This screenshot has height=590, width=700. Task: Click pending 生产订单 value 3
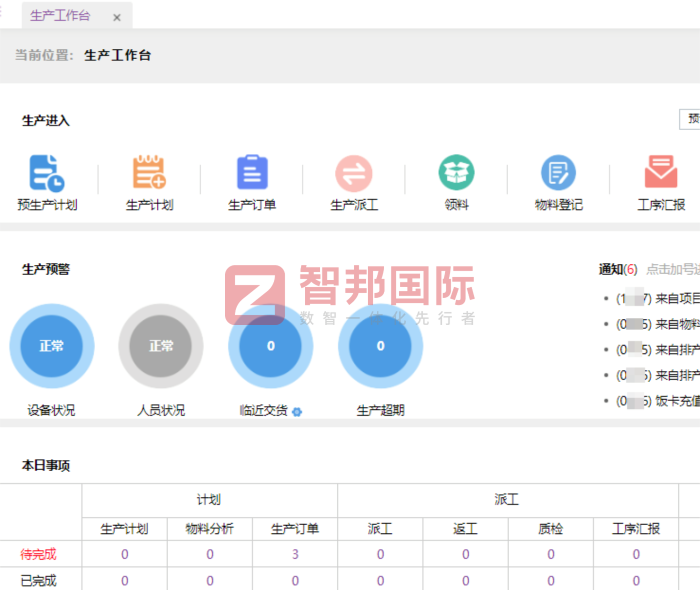point(295,554)
